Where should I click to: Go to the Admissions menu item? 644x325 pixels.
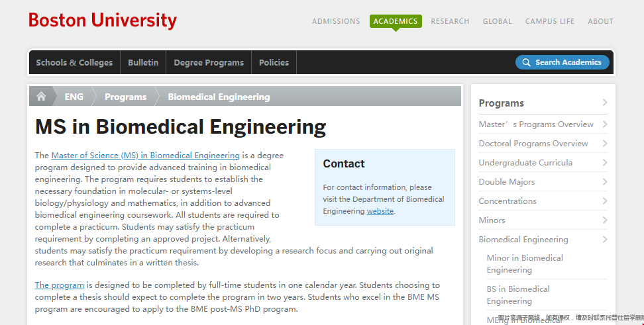tap(336, 21)
